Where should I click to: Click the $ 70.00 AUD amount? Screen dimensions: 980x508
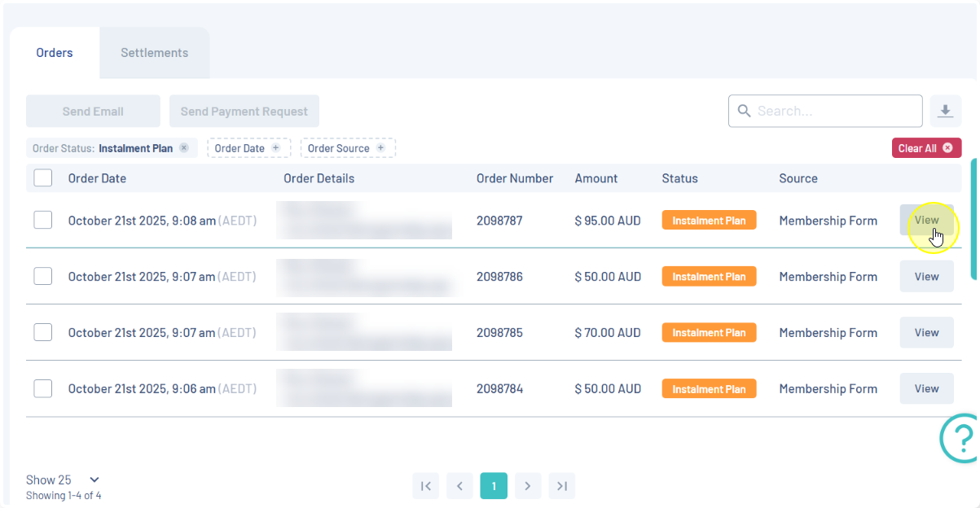point(608,332)
